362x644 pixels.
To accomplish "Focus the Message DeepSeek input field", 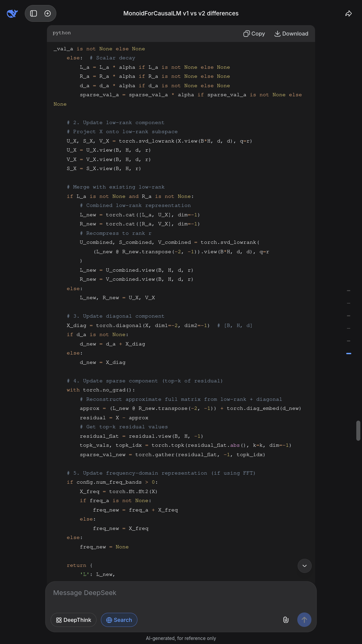I will 181,593.
